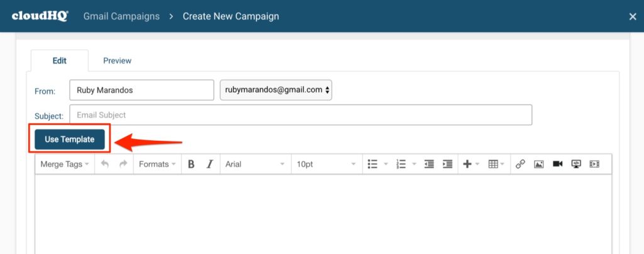644x254 pixels.
Task: Insert an image into the email
Action: point(539,164)
